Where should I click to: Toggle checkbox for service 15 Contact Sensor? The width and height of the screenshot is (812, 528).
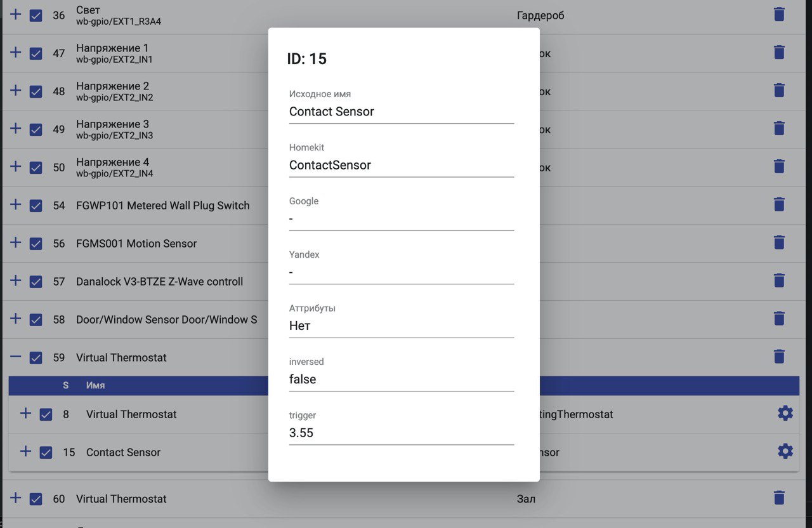[46, 452]
